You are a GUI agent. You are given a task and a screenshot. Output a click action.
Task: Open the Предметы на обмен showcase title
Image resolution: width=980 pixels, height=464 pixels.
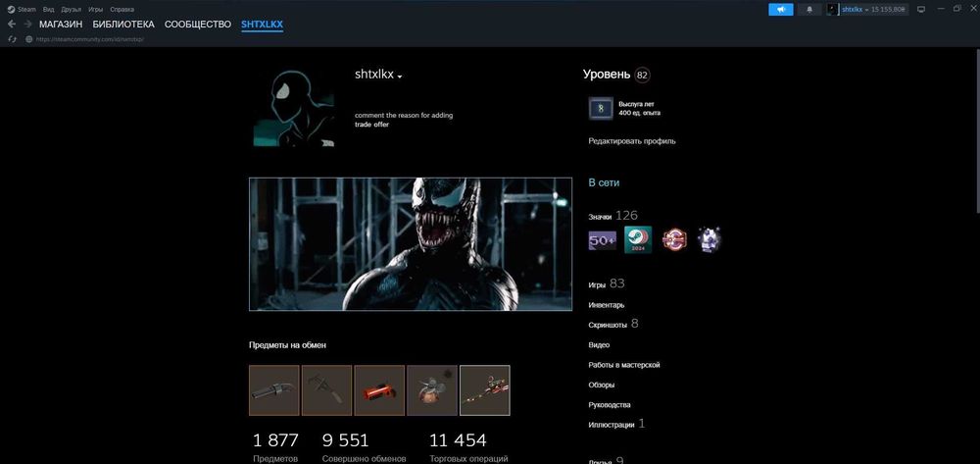point(287,345)
